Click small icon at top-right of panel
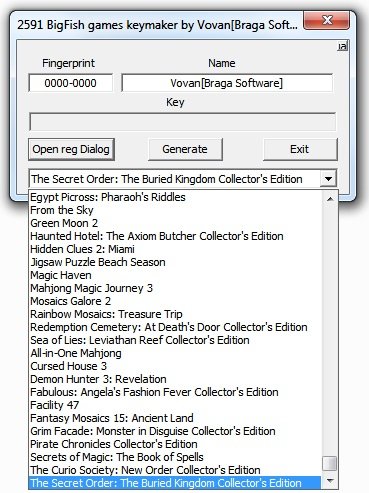The height and width of the screenshot is (493, 369). (x=343, y=46)
